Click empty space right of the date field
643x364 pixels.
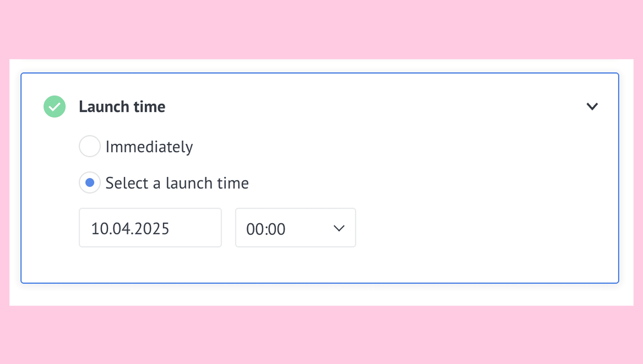[x=228, y=228]
